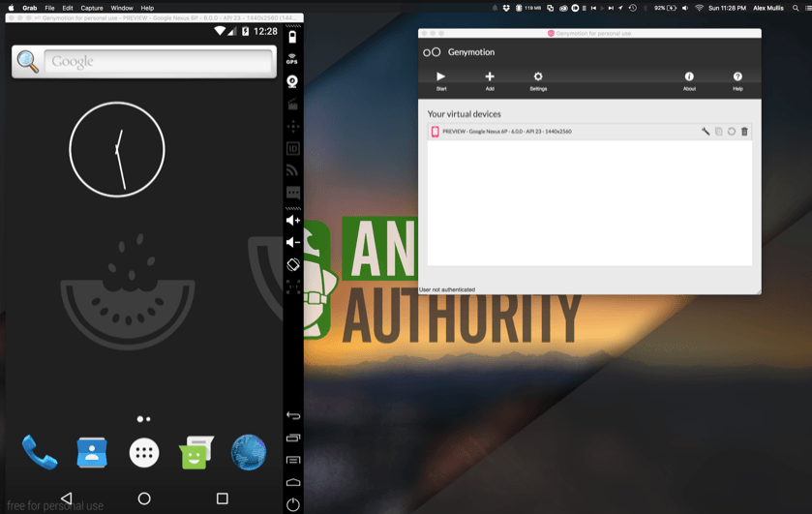Open the Phone dialer app
This screenshot has height=514, width=812.
[40, 452]
